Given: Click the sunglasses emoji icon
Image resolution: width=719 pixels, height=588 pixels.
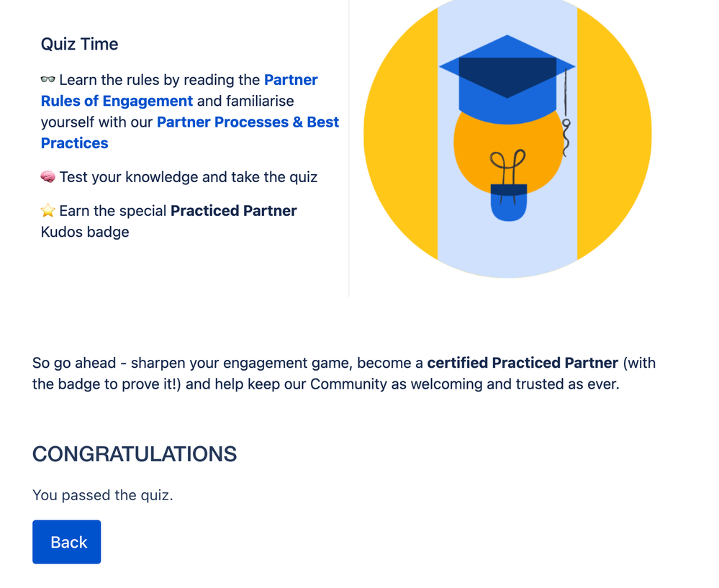Looking at the screenshot, I should (x=48, y=79).
